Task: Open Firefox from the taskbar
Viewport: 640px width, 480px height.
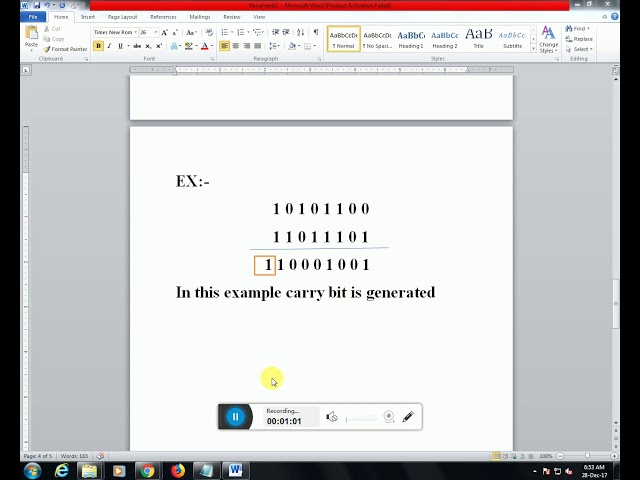Action: coord(177,470)
